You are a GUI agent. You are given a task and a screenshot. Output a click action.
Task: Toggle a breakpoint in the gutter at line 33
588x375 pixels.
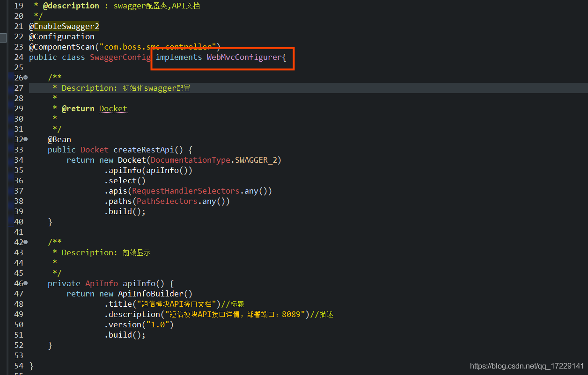tap(10, 150)
